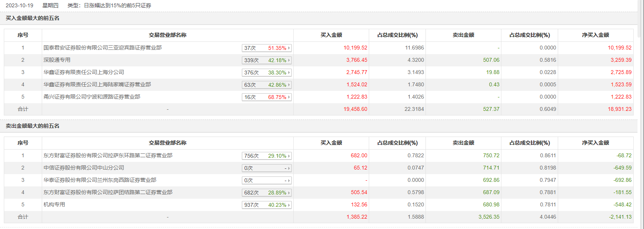This screenshot has height=229, width=644.
Task: Click the 深股通专用 seat name
Action: [57, 60]
